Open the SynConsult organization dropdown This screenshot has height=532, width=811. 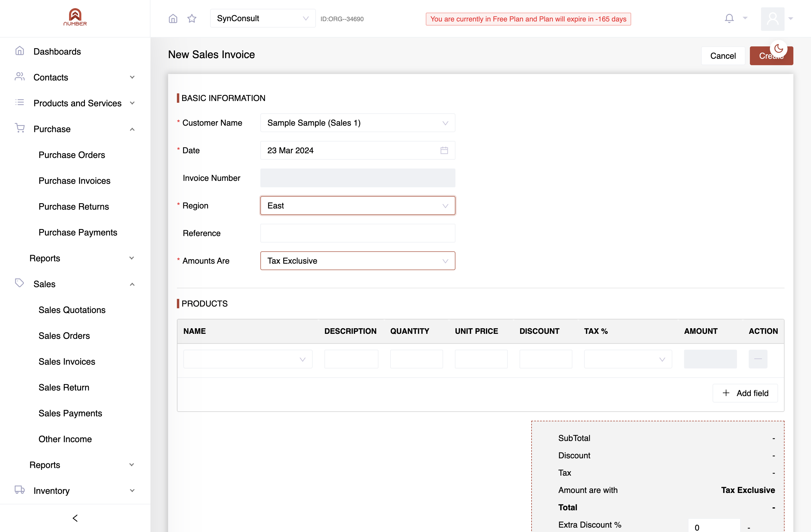point(263,18)
